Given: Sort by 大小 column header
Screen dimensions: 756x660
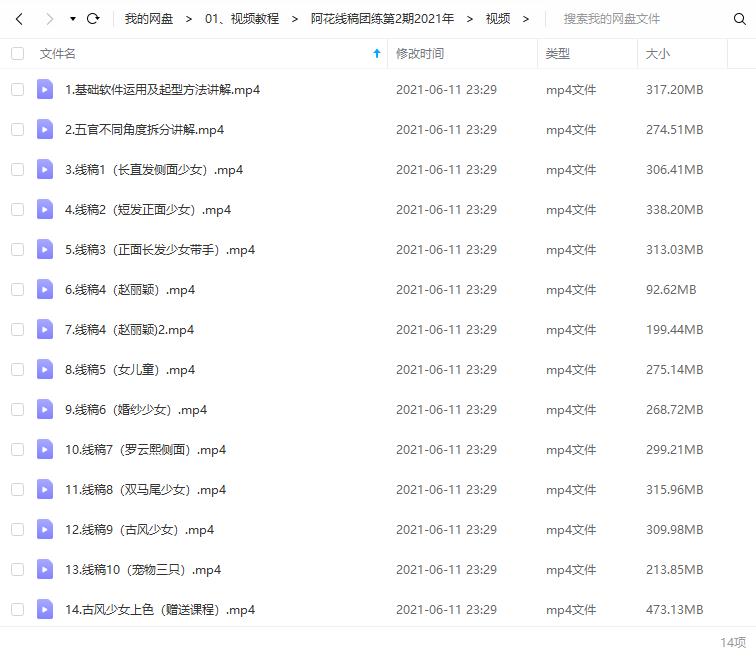Looking at the screenshot, I should pos(658,54).
